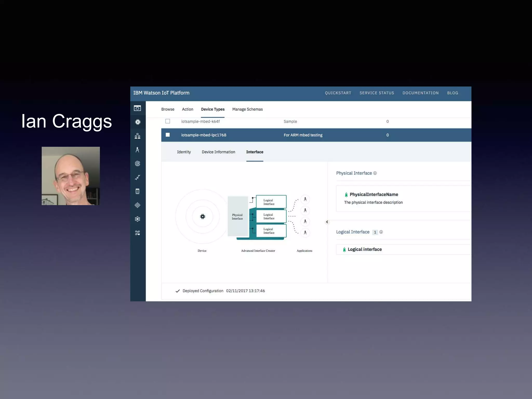Collapse the diagram panel with left chevron

pos(327,222)
